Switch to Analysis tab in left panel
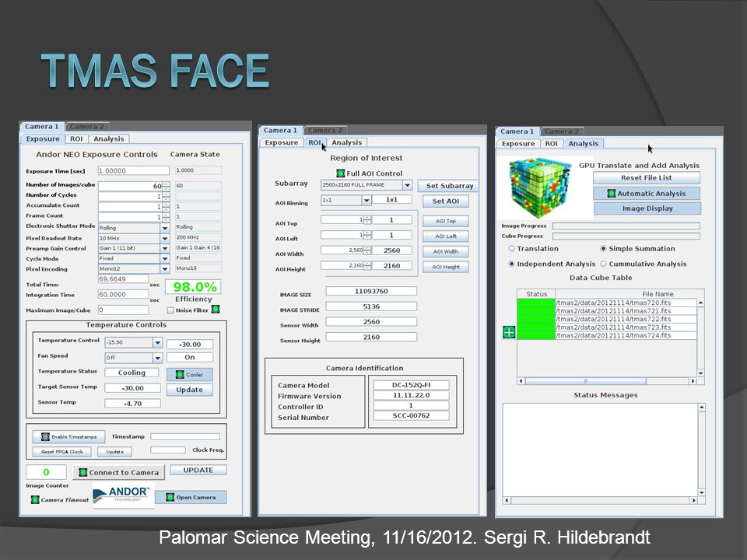The width and height of the screenshot is (747, 560). [109, 139]
